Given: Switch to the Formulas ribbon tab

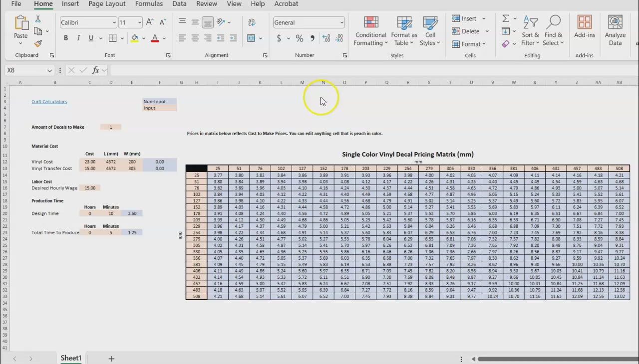Looking at the screenshot, I should click(x=149, y=4).
